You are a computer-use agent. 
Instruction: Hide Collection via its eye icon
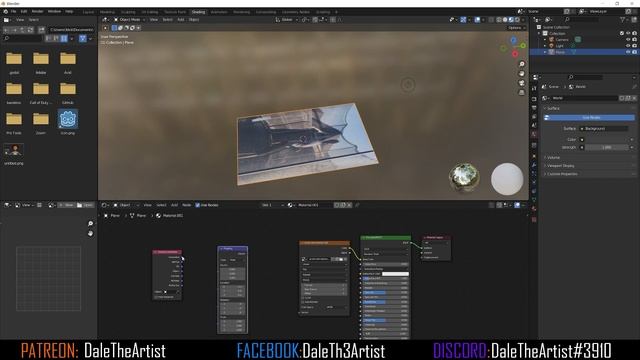pos(628,33)
